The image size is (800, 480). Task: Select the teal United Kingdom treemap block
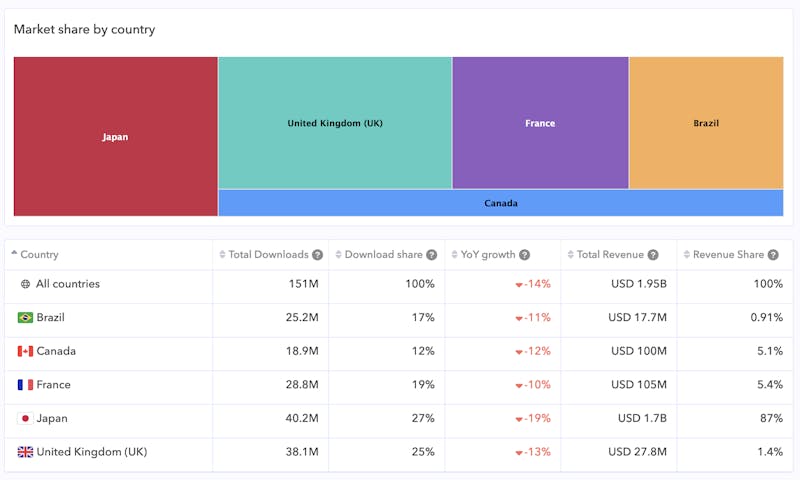(335, 123)
